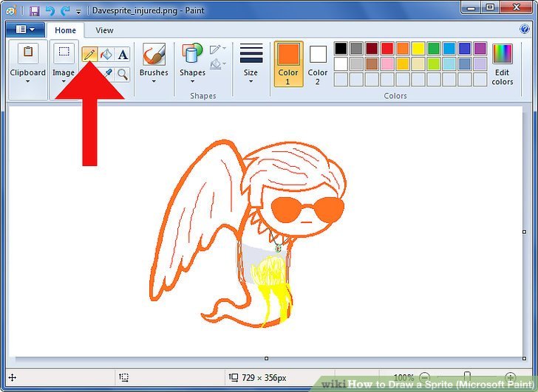Click the Redo arrow icon
The height and width of the screenshot is (392, 538).
click(65, 11)
